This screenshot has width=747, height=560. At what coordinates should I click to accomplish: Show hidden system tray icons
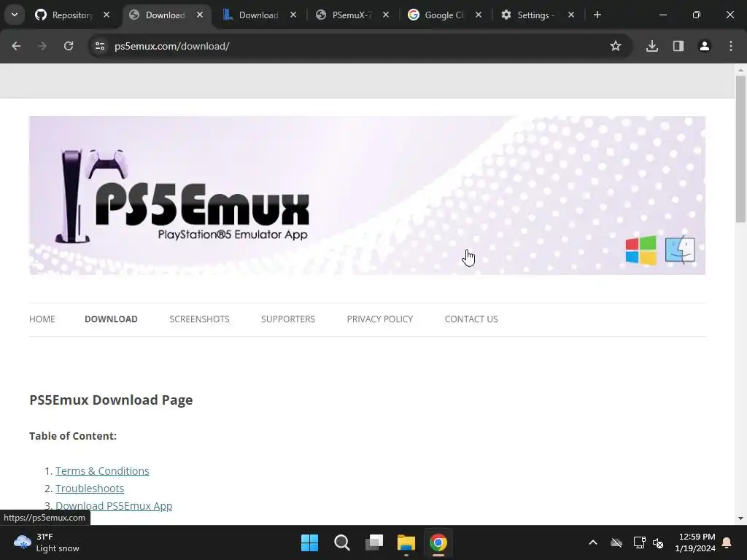point(593,542)
